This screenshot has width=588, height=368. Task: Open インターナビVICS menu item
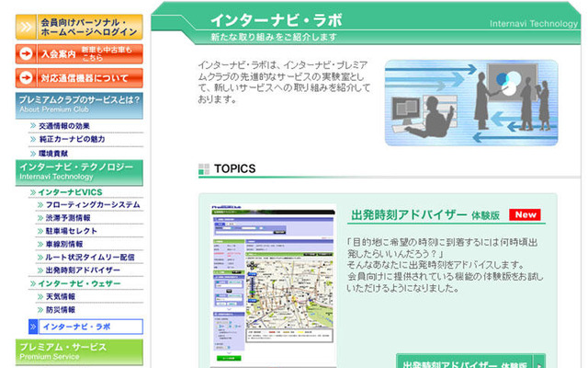click(70, 192)
